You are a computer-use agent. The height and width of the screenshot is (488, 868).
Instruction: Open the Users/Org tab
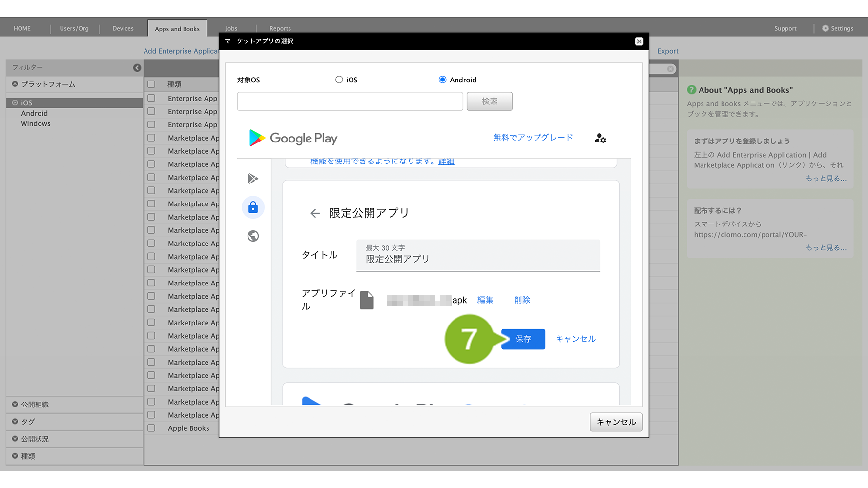click(74, 28)
